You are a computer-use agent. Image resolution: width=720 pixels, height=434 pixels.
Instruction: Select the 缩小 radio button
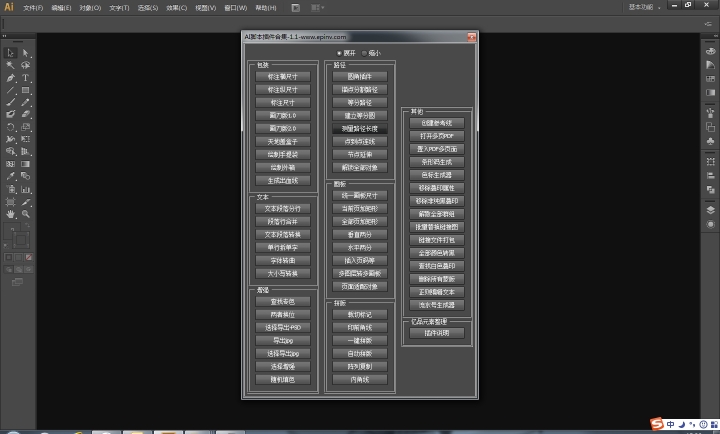(364, 53)
